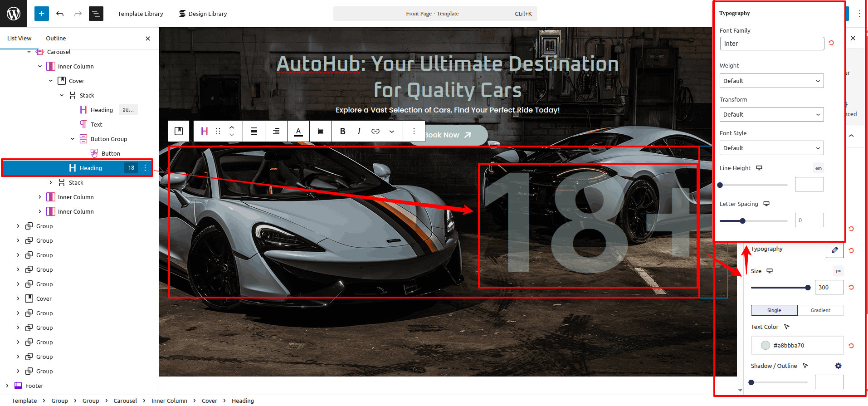
Task: Open the Design Library
Action: (203, 14)
